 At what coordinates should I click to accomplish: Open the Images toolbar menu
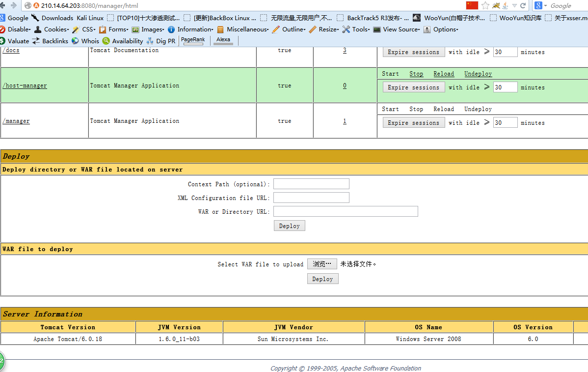point(148,29)
